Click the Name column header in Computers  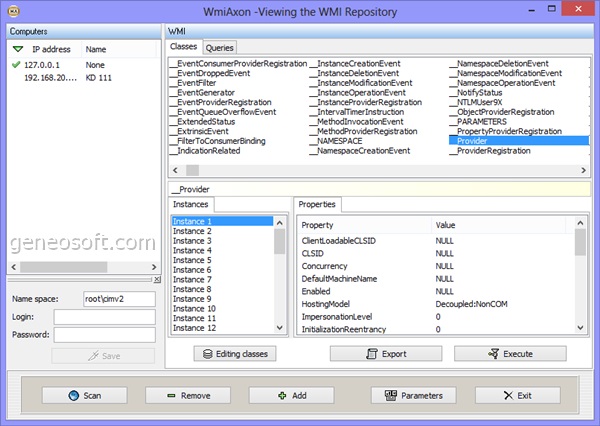(119, 49)
